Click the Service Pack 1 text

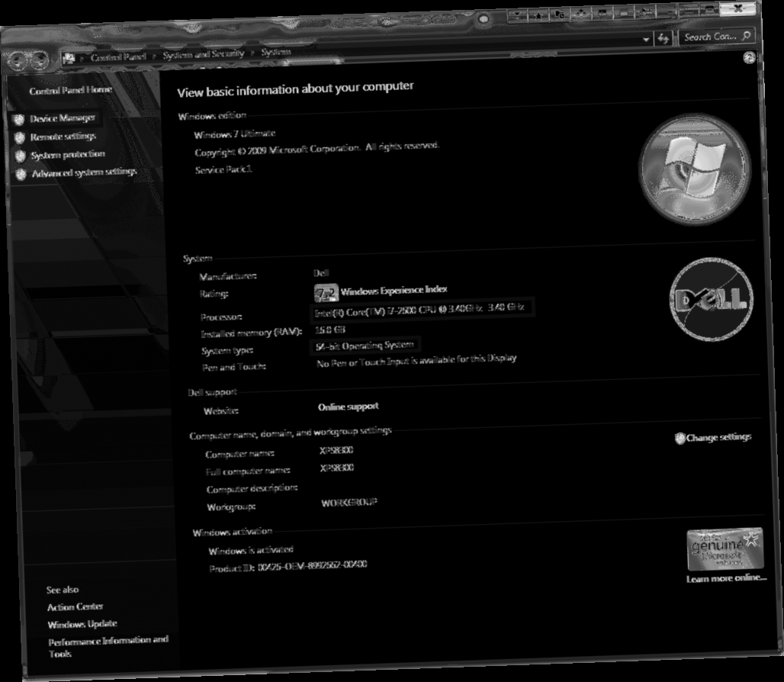point(223,170)
